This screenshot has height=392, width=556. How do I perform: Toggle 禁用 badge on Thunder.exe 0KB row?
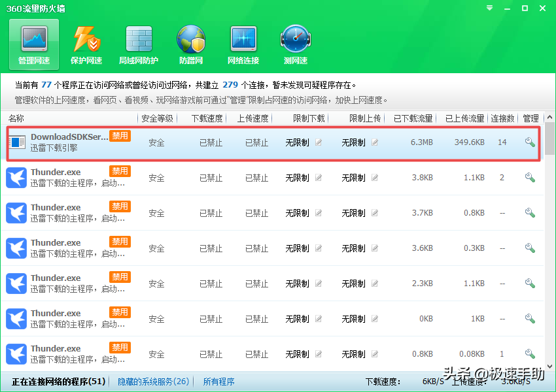tap(120, 312)
